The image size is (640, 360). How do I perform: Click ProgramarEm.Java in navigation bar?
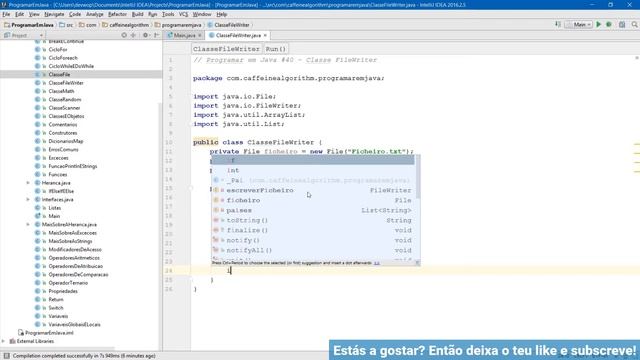point(29,25)
